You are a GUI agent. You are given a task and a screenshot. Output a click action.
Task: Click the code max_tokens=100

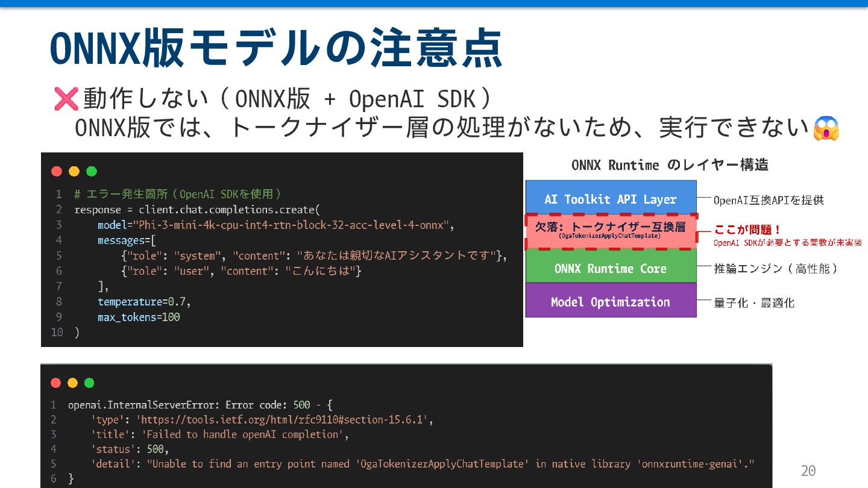[139, 317]
